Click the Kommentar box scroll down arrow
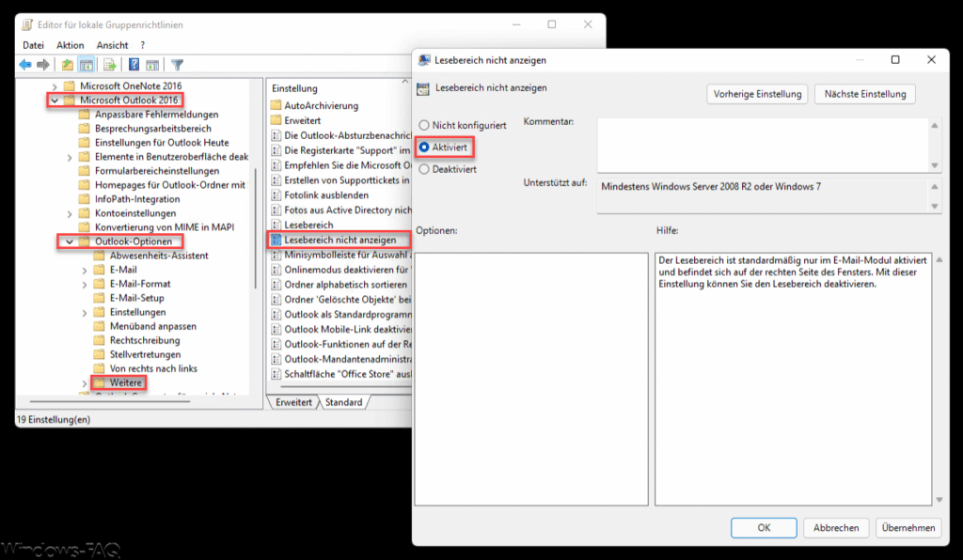 pos(935,165)
